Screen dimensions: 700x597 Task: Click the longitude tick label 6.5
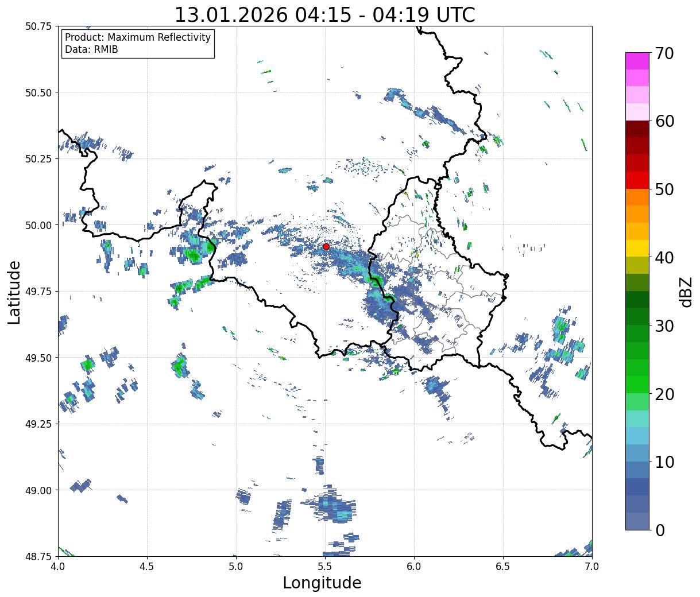tap(503, 567)
